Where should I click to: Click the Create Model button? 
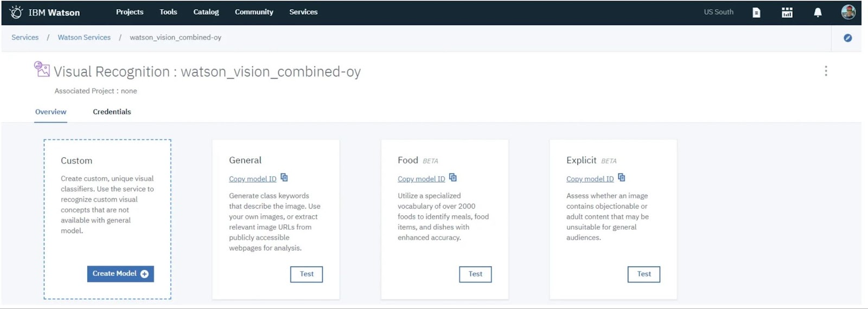(x=120, y=274)
